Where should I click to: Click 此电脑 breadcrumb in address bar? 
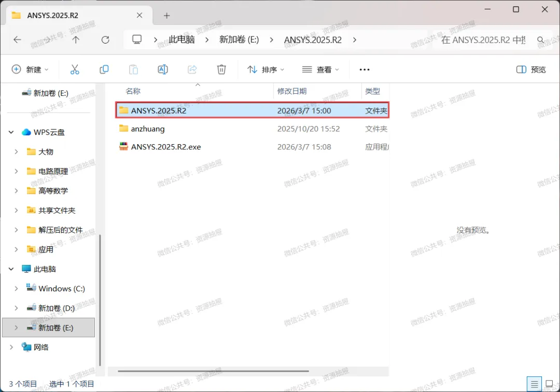182,39
